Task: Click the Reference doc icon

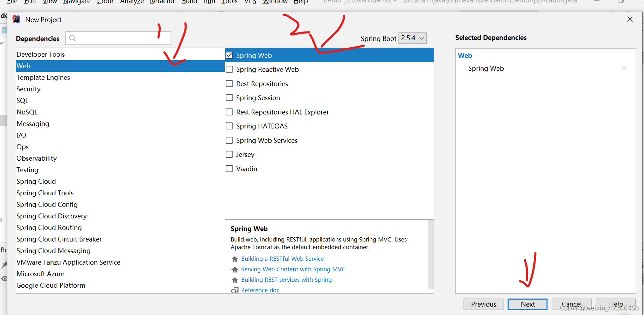Action: (x=235, y=290)
